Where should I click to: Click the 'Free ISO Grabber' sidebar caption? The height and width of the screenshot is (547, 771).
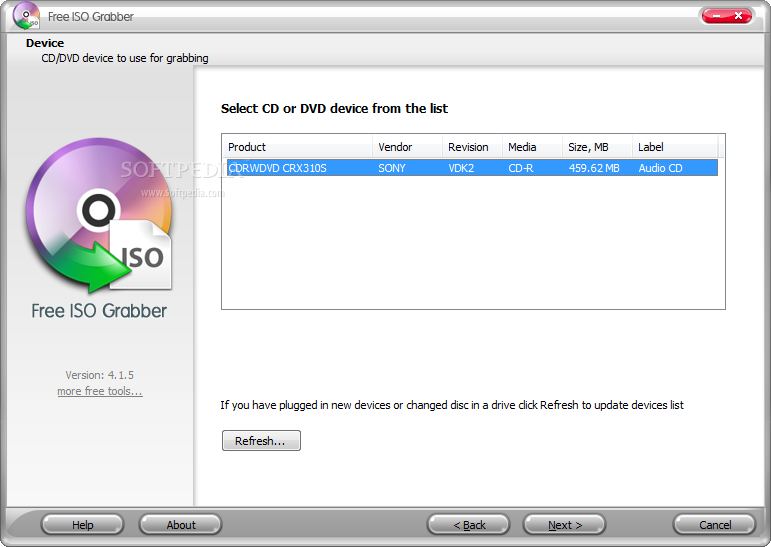point(99,311)
